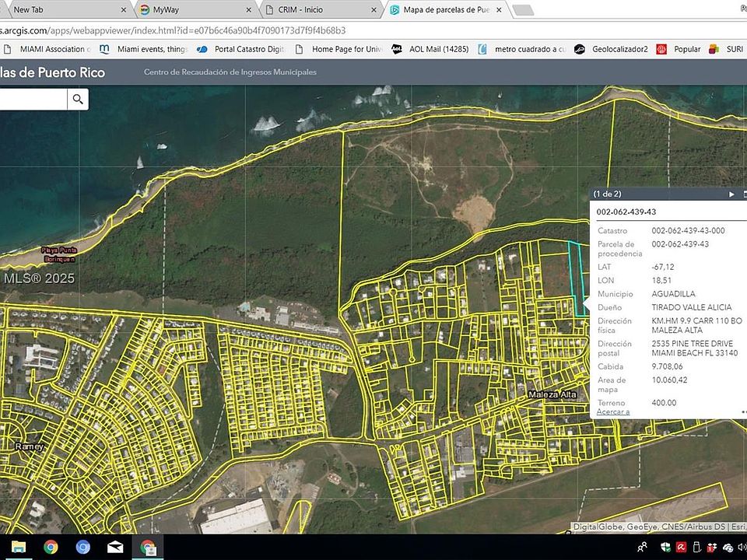Open the People icon in system tray

click(x=643, y=548)
